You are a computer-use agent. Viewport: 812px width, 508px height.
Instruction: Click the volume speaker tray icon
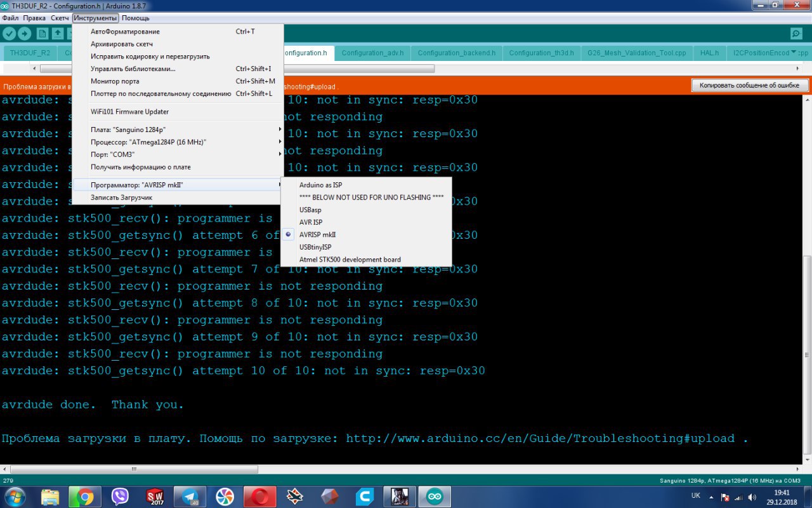pos(752,497)
